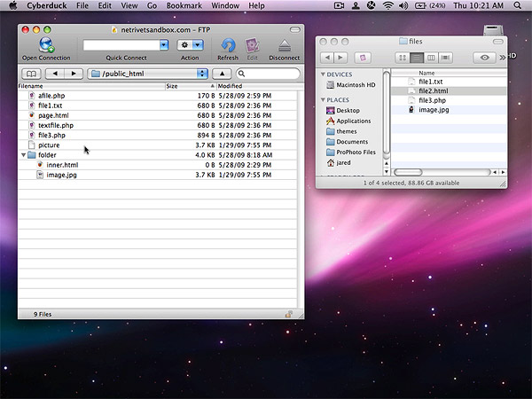Select image.jpg inside folder in Cyberduck

158,175
